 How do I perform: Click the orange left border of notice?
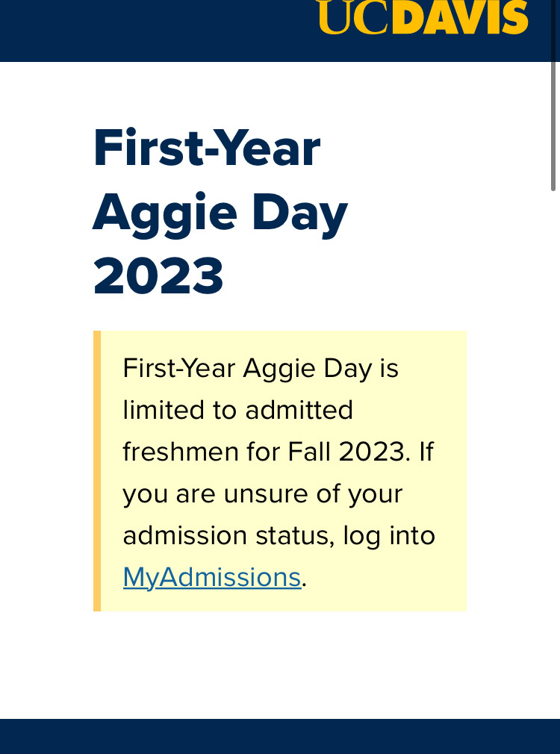(97, 470)
